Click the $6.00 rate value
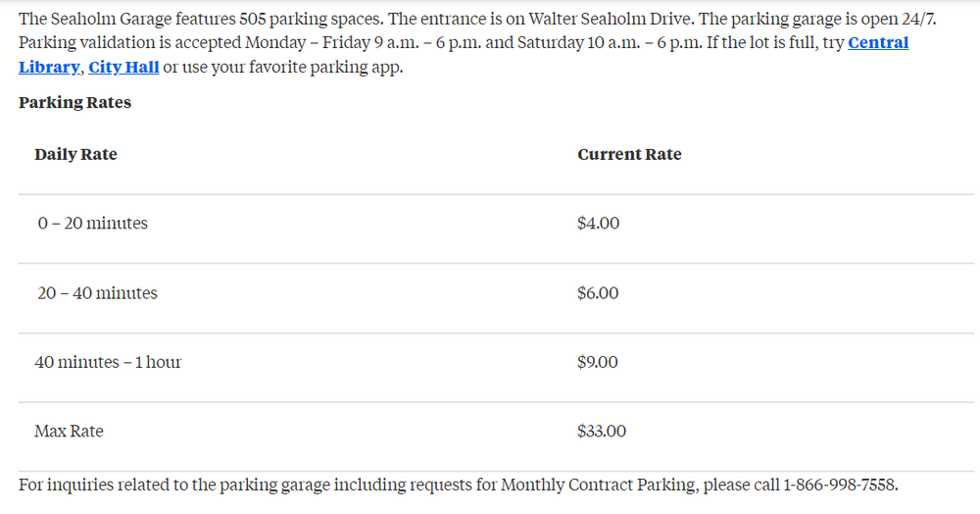The image size is (980, 514). click(598, 293)
